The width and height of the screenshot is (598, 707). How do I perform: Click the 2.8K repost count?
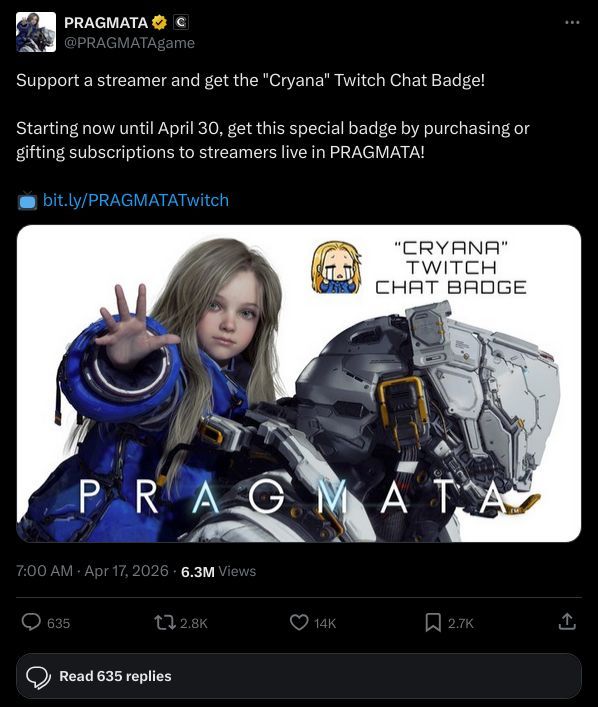coord(194,623)
